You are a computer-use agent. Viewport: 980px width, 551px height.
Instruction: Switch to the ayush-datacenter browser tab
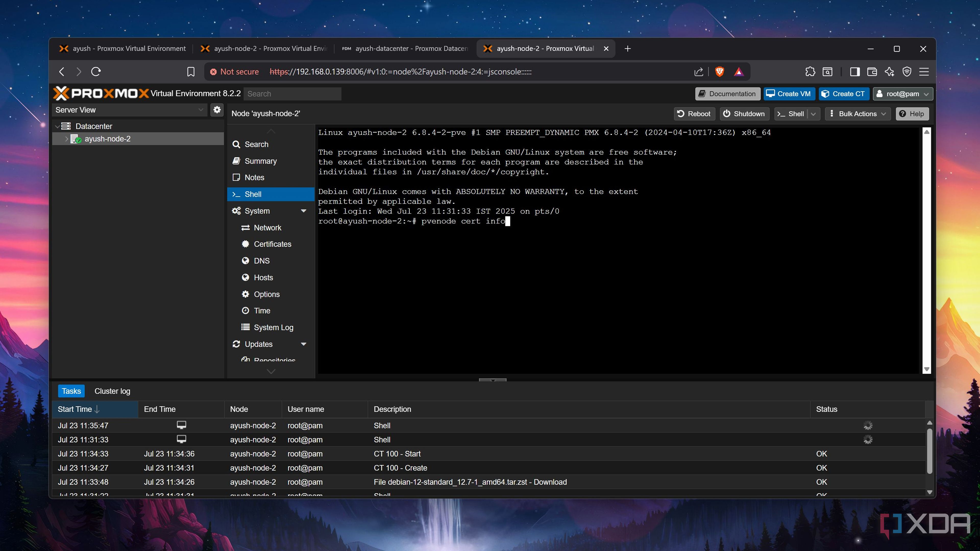(406, 49)
